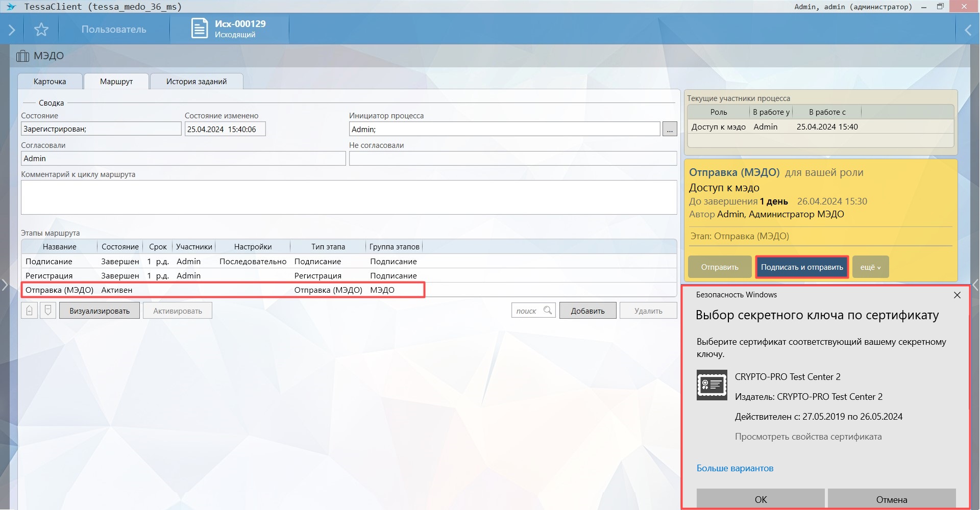Click the move stage up icon
Viewport: 980px width, 510px height.
(30, 311)
